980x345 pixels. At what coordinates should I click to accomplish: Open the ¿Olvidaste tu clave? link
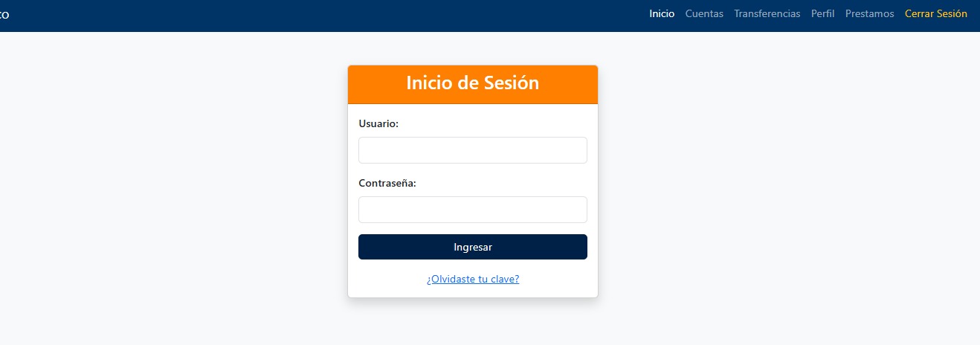click(x=473, y=280)
